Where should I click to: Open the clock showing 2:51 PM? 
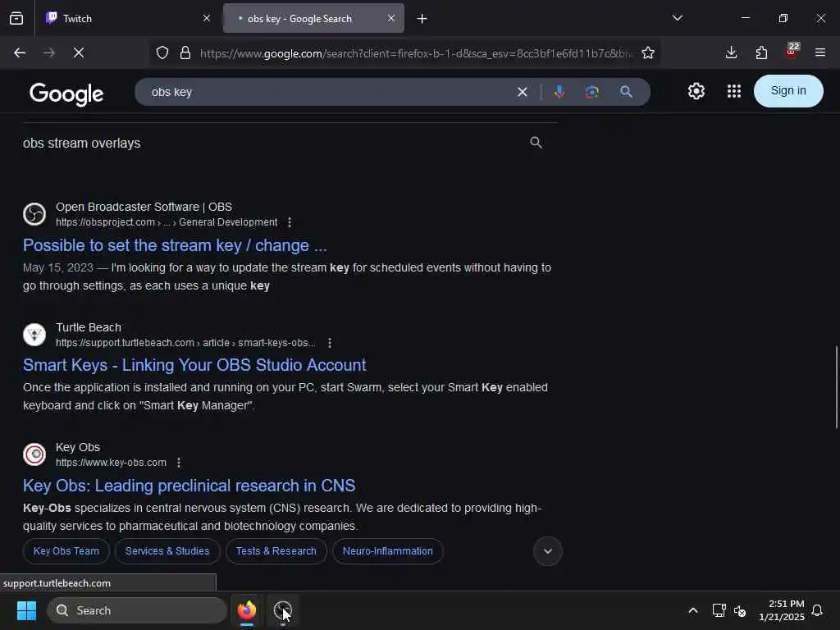[x=781, y=610]
